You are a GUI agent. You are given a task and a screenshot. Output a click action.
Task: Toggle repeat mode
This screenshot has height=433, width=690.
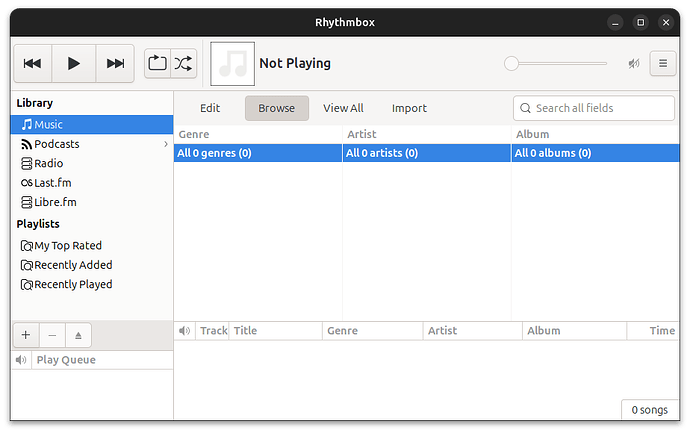click(x=157, y=63)
